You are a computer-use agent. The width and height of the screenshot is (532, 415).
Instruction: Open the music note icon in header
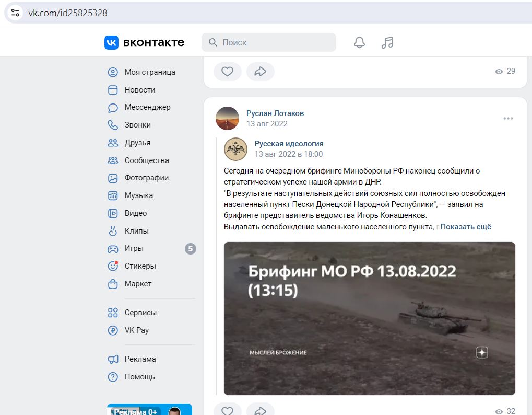coord(387,42)
